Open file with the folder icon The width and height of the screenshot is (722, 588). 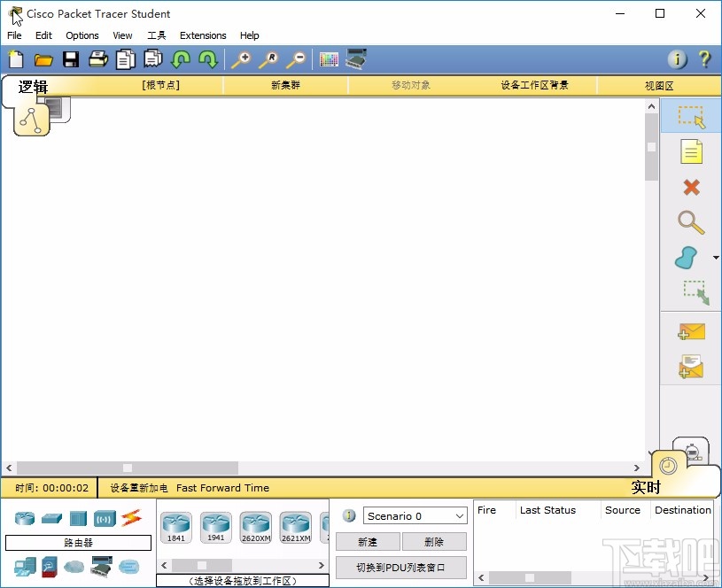click(x=43, y=60)
